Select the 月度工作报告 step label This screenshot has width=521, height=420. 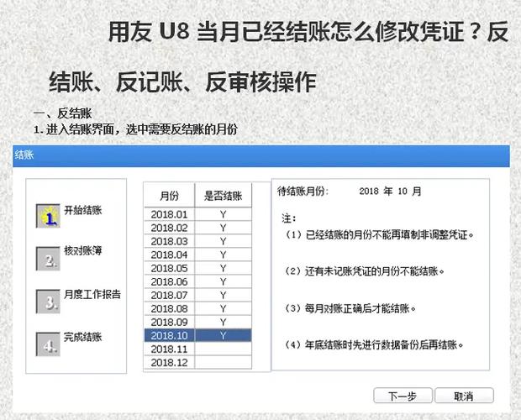(92, 294)
